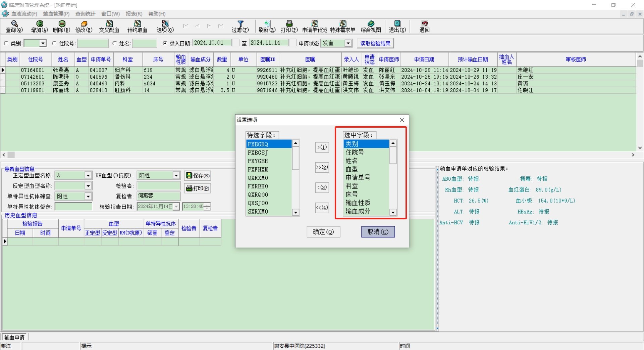Click the toolbar 打印(P) printer icon
644x350 pixels.
point(289,26)
